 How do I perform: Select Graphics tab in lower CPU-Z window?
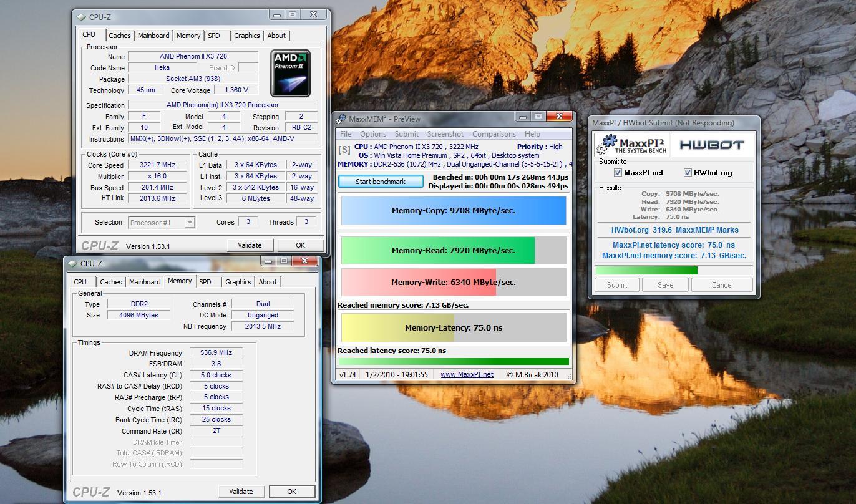click(x=238, y=282)
